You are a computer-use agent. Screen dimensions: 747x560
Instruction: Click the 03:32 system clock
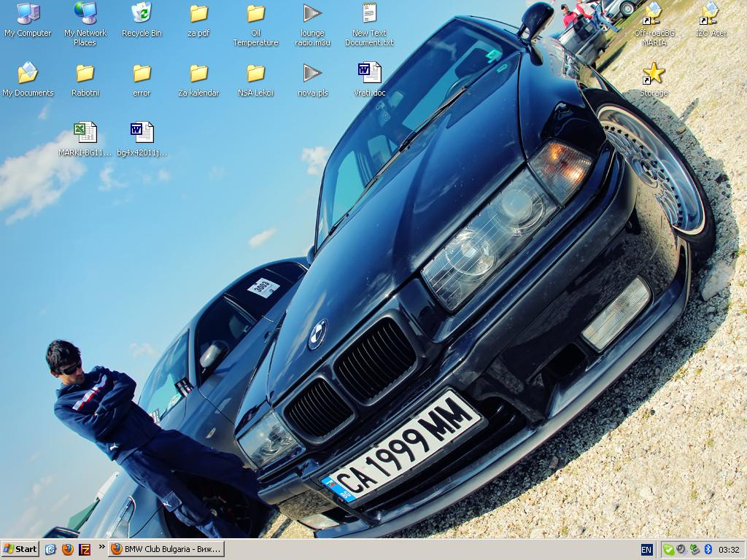coord(729,550)
